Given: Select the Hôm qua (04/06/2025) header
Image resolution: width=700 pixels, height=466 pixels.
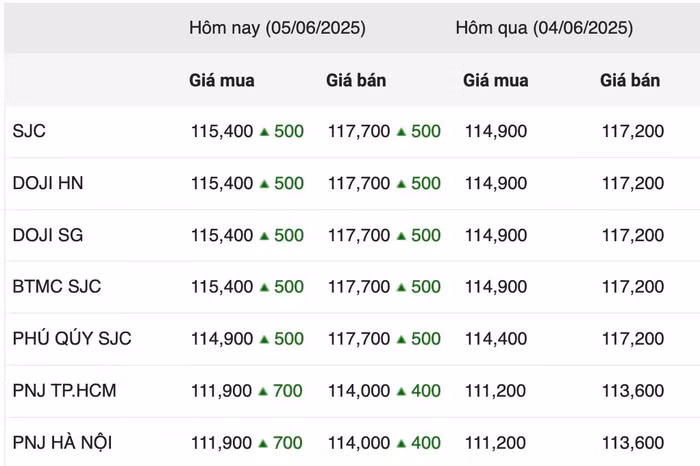Looking at the screenshot, I should 544,28.
